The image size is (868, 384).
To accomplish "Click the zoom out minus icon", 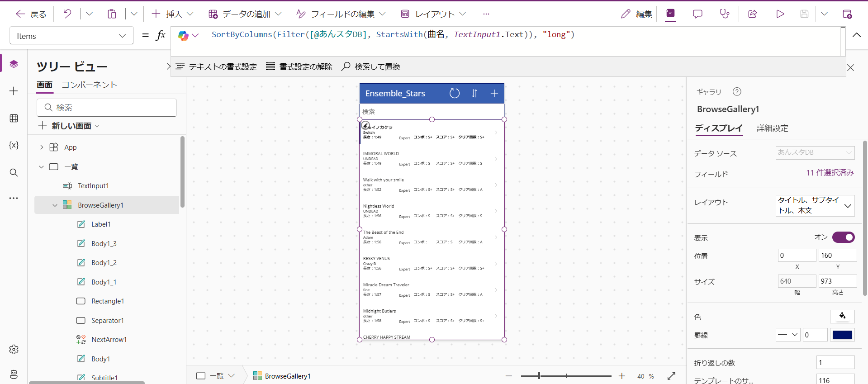I will (509, 376).
